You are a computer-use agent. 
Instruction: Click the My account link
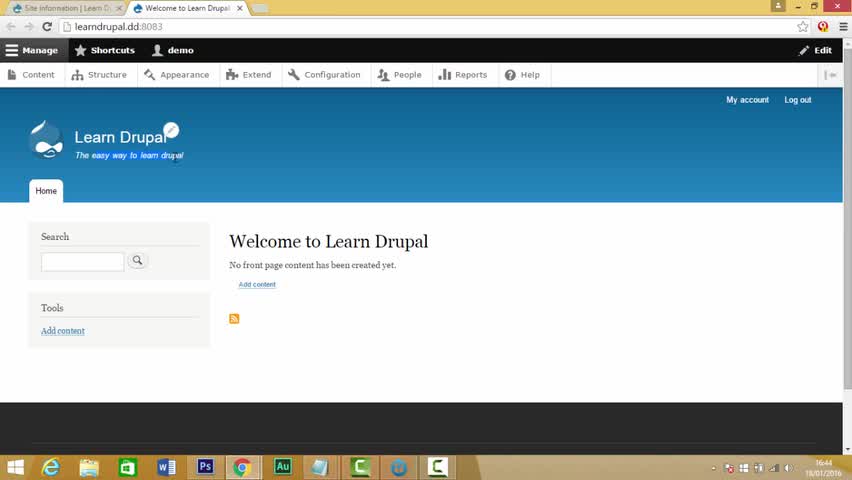[747, 100]
